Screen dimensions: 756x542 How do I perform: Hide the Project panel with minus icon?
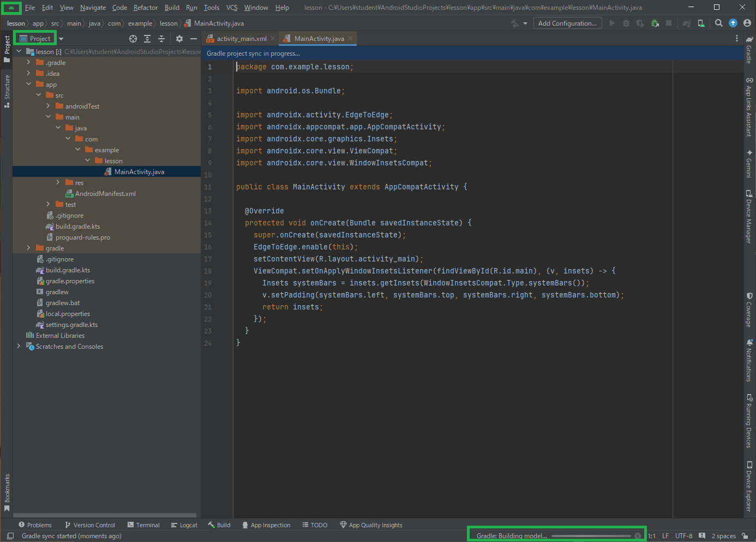(193, 39)
